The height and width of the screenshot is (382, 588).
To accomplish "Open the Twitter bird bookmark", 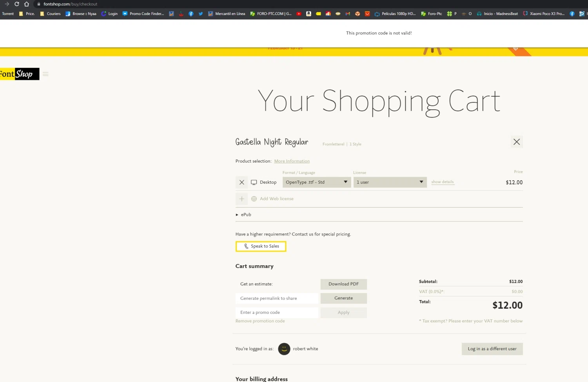I will (201, 14).
